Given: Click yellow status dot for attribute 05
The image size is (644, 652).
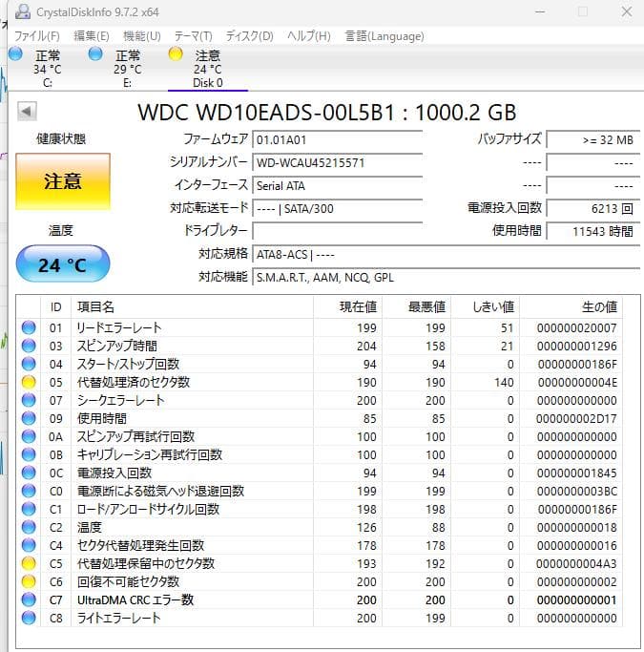Looking at the screenshot, I should [x=29, y=382].
